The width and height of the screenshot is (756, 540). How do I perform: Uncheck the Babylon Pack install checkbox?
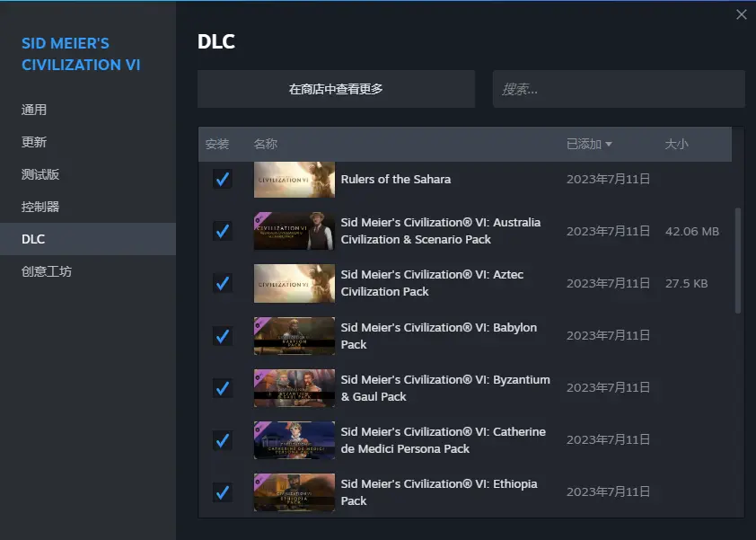click(223, 336)
